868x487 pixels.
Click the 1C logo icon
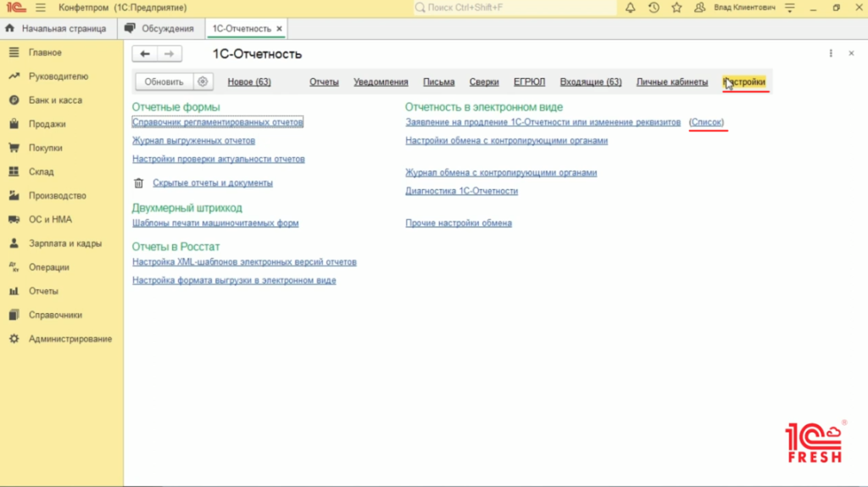pos(16,8)
